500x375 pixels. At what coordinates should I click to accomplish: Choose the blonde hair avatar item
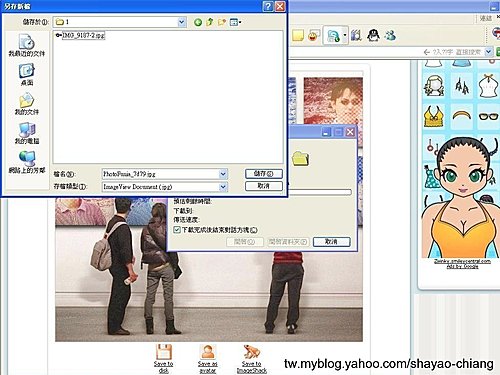tap(434, 85)
